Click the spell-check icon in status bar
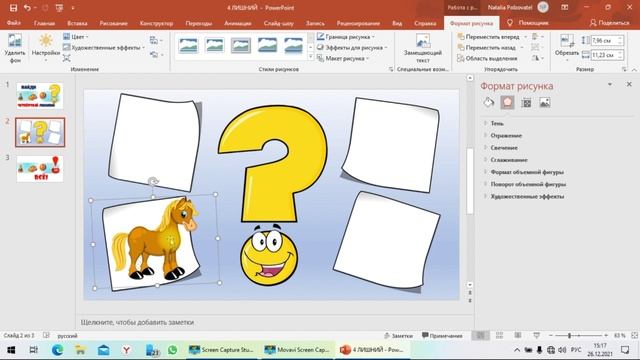Viewport: 640px width, 360px height. (46, 336)
